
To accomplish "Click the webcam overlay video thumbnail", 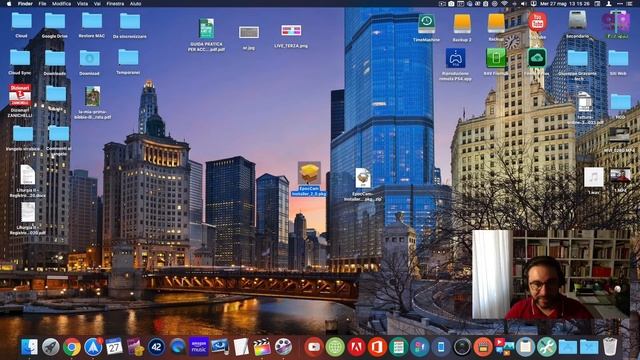I will pyautogui.click(x=551, y=274).
